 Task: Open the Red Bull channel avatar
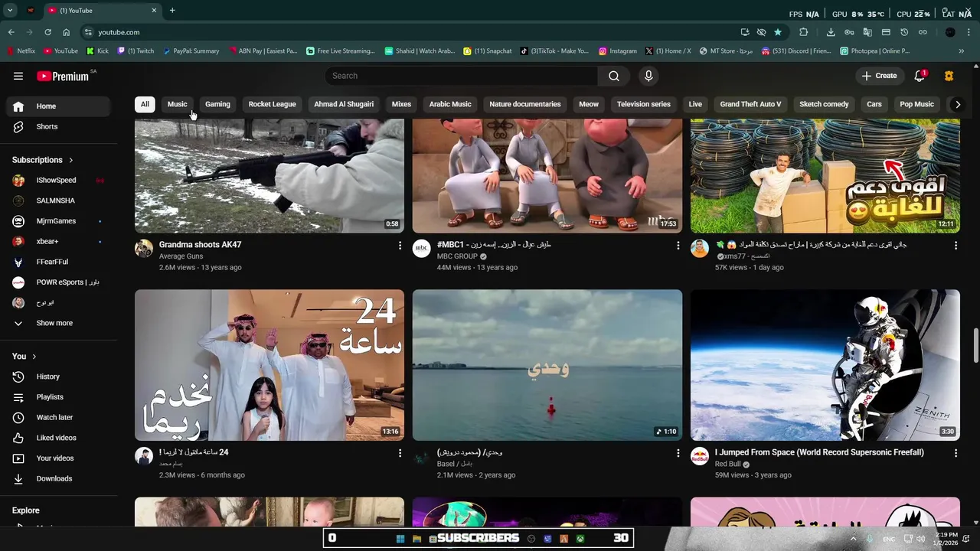pos(700,457)
